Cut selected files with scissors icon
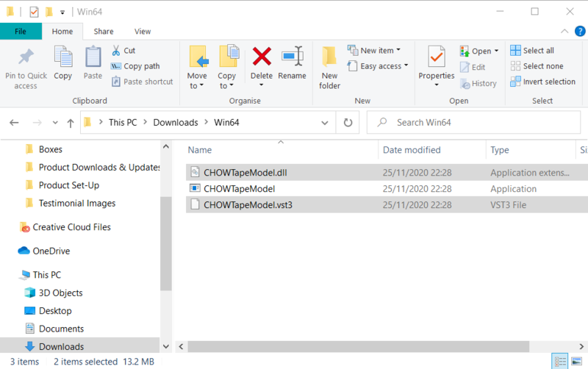 [123, 51]
